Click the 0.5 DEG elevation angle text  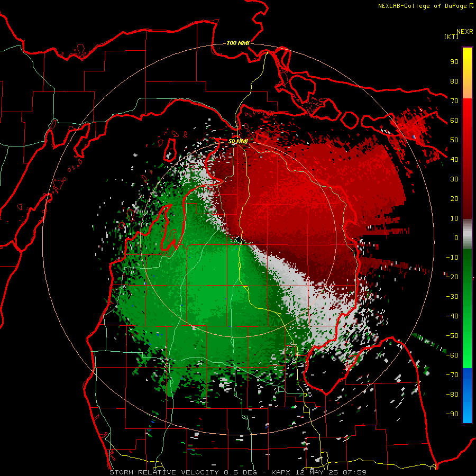(241, 472)
